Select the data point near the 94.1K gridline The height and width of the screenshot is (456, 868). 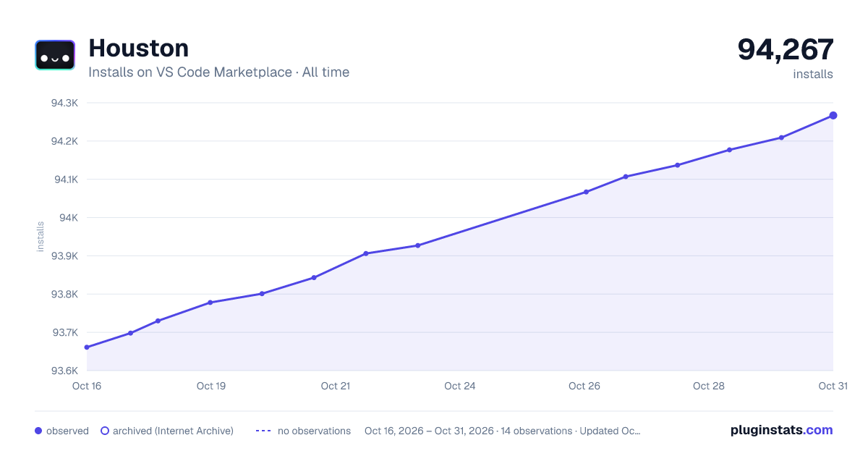point(626,177)
